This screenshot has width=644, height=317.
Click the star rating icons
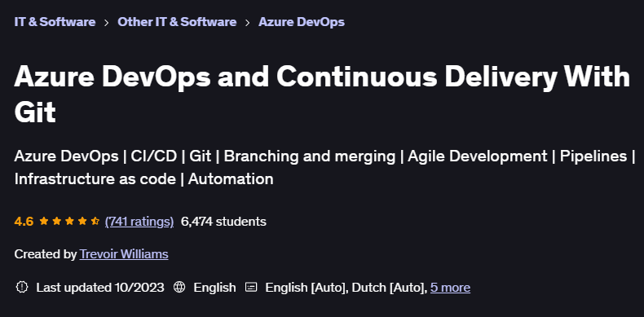69,222
